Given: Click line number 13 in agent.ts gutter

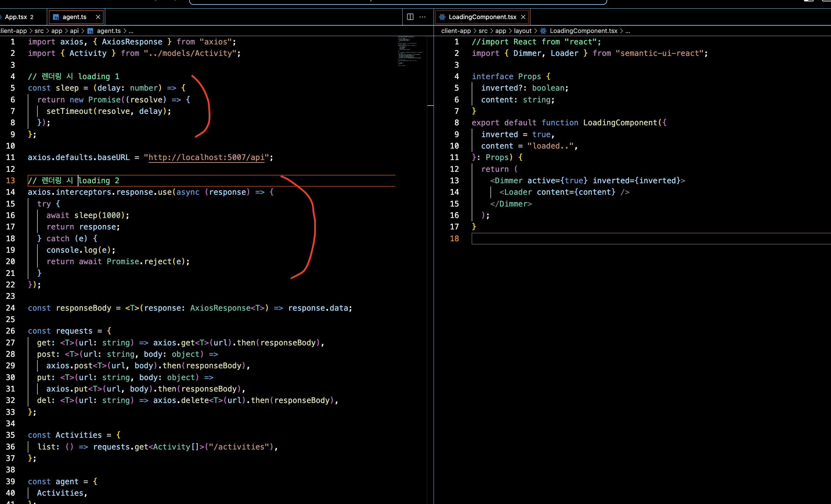Looking at the screenshot, I should tap(10, 180).
